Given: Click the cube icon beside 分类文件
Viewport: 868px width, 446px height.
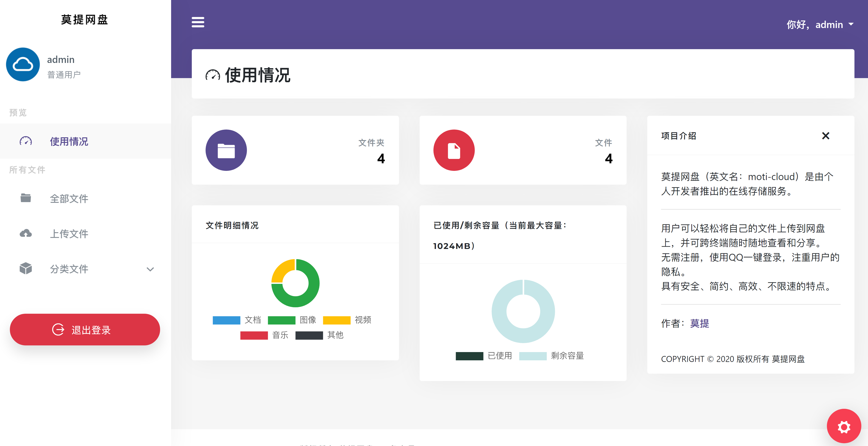Looking at the screenshot, I should [25, 268].
